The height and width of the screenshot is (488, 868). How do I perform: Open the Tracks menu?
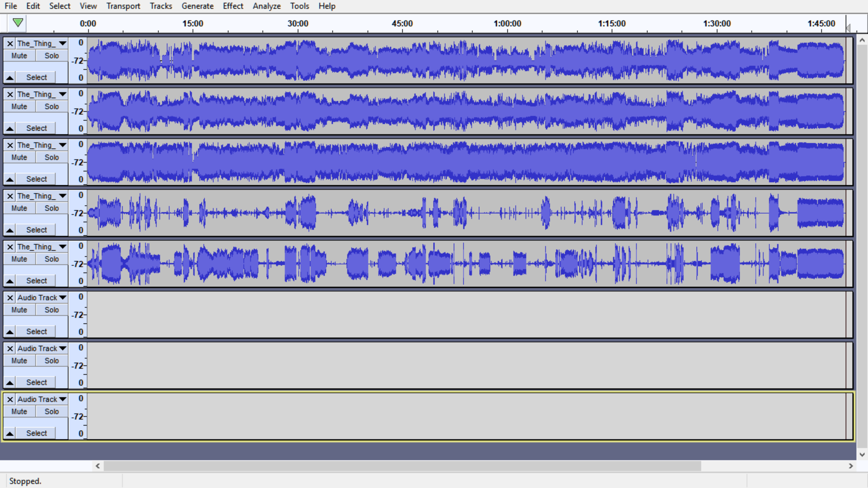161,6
